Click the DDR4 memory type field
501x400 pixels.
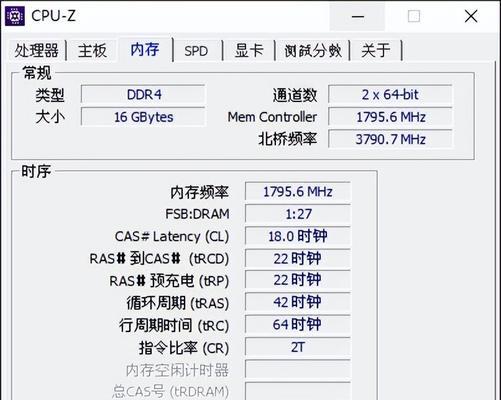coord(143,95)
